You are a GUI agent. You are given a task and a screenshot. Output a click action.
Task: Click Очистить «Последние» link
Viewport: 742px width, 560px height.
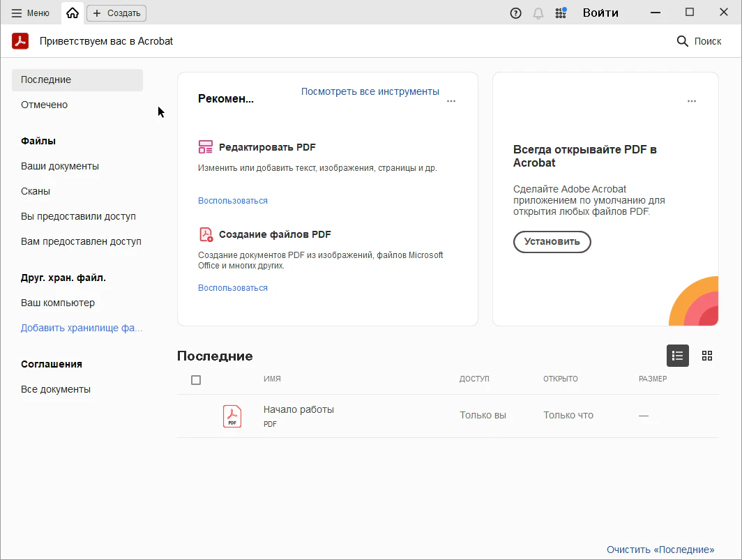coord(660,550)
